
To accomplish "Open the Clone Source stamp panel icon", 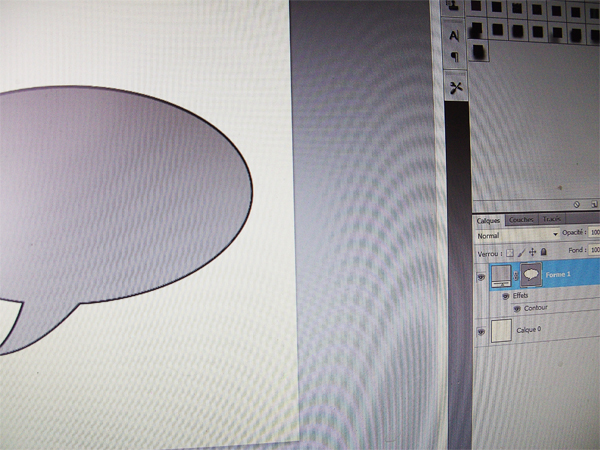I will coord(454,6).
